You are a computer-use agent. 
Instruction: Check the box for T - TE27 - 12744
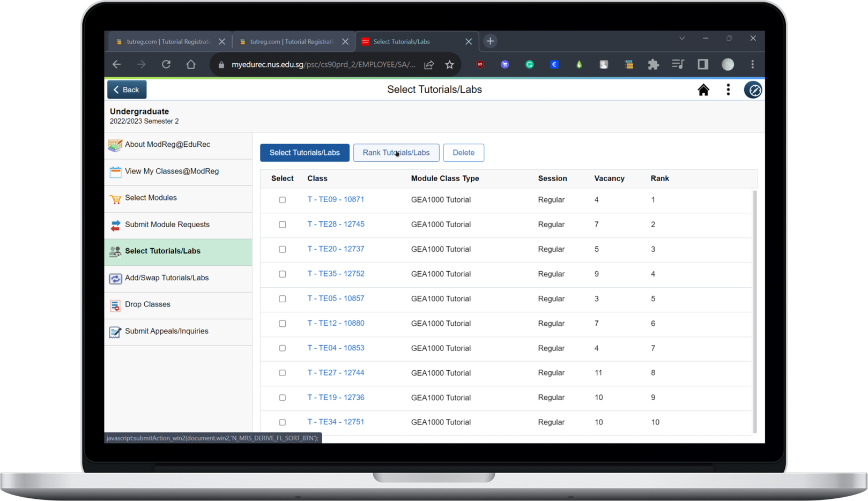click(283, 373)
